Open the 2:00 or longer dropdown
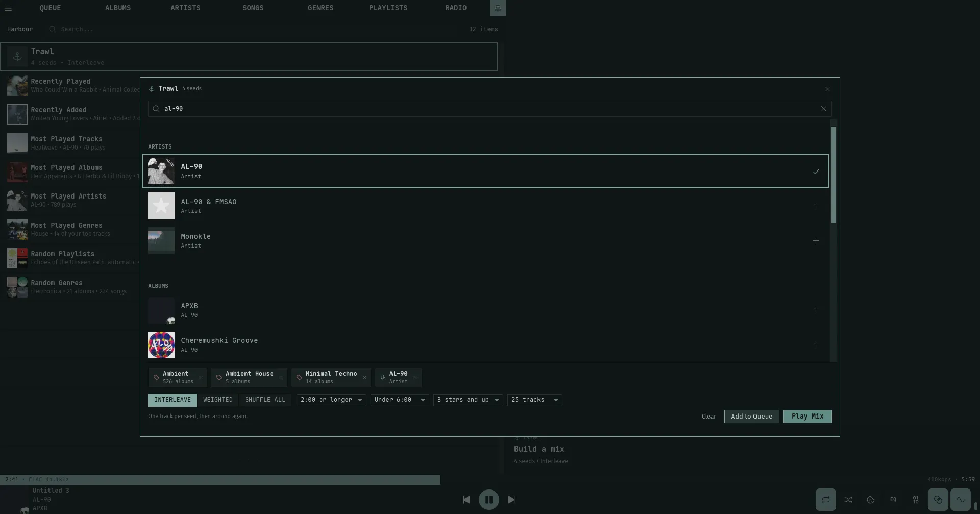This screenshot has width=980, height=514. click(x=331, y=400)
